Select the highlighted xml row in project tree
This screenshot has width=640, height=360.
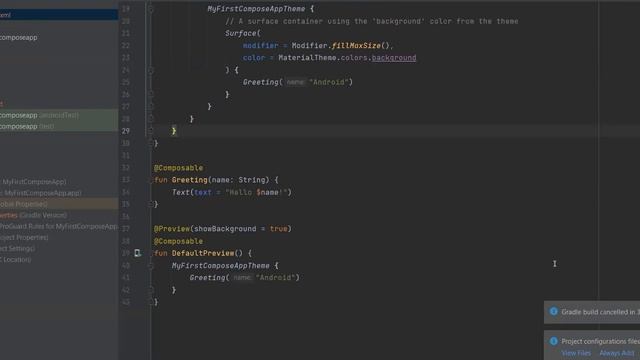pos(59,15)
